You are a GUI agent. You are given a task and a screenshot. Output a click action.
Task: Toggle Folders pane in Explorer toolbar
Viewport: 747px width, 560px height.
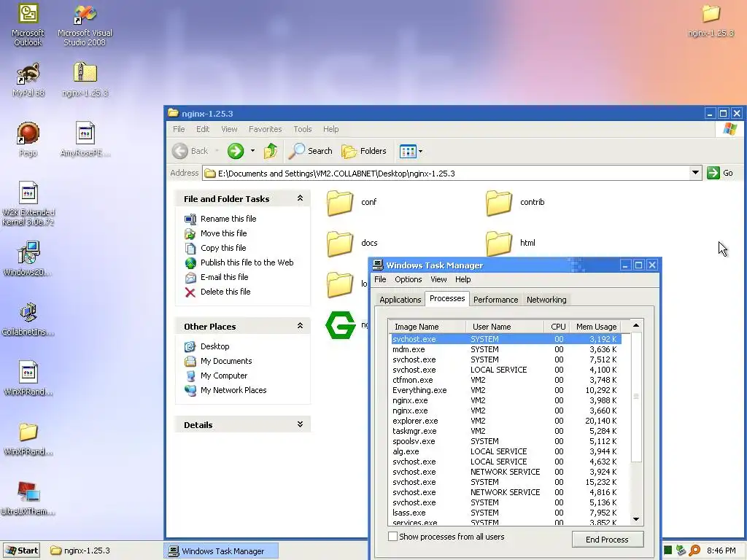coord(364,151)
